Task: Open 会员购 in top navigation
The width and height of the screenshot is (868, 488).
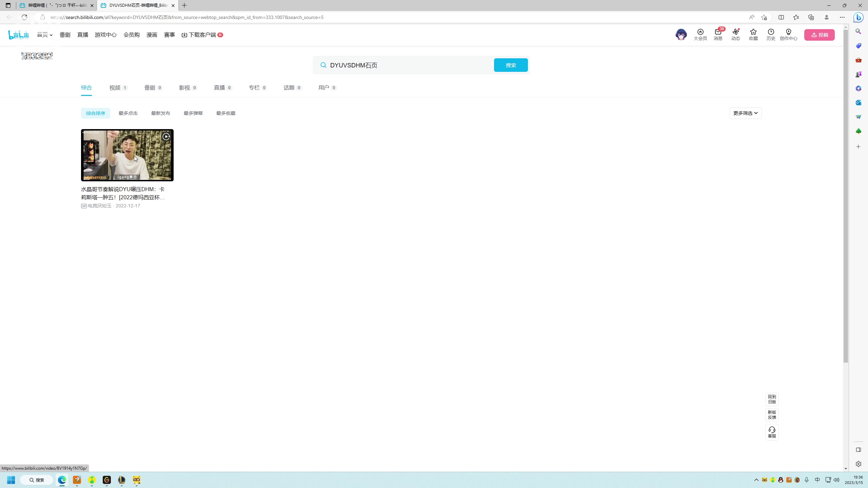Action: [x=132, y=35]
